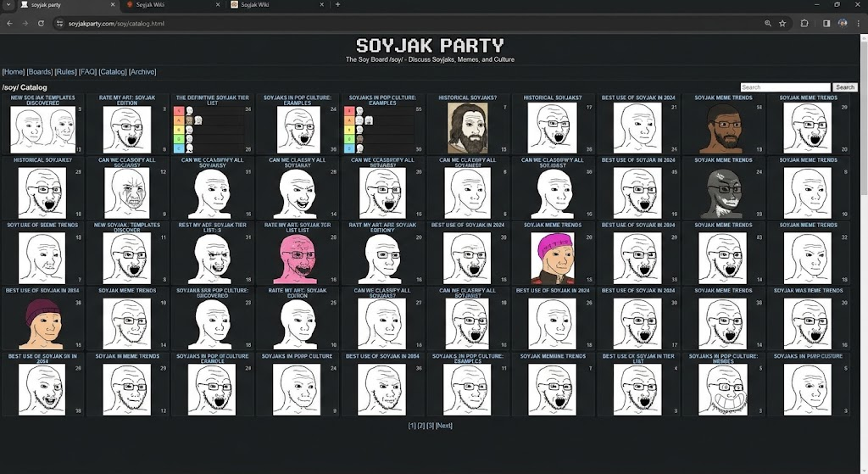
Task: Open the gray soyjak with white beard thumbnail
Action: point(723,192)
